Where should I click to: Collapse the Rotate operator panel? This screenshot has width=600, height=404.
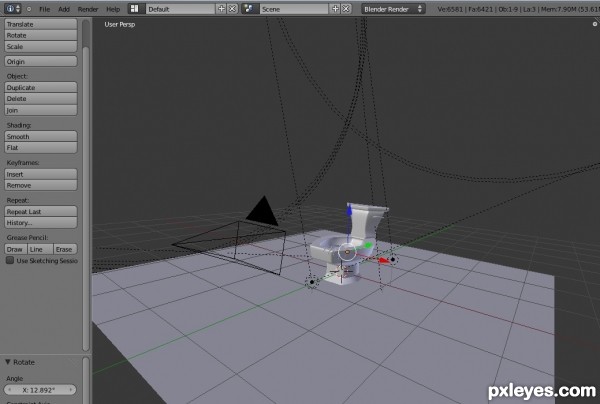point(8,362)
